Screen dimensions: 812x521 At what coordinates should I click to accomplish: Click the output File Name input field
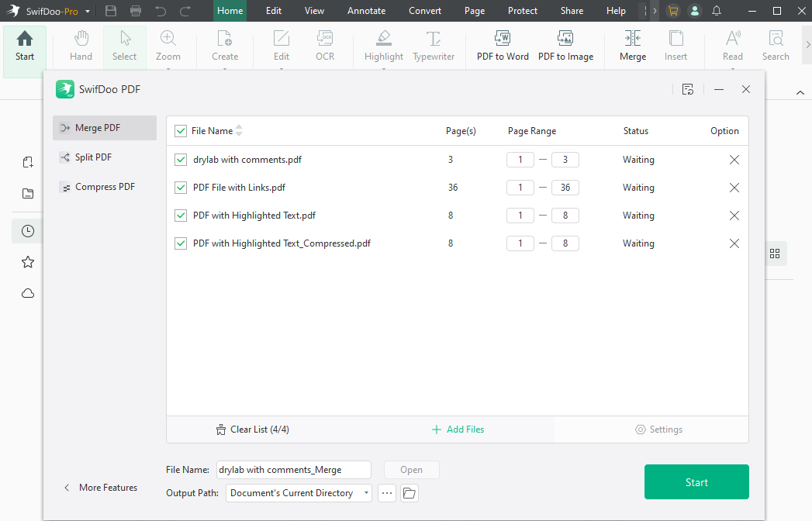[293, 470]
